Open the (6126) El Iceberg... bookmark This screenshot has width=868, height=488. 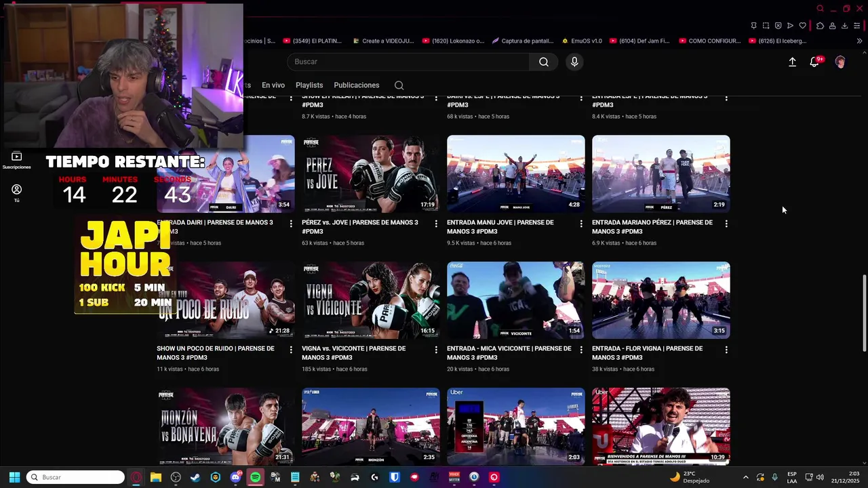[777, 41]
